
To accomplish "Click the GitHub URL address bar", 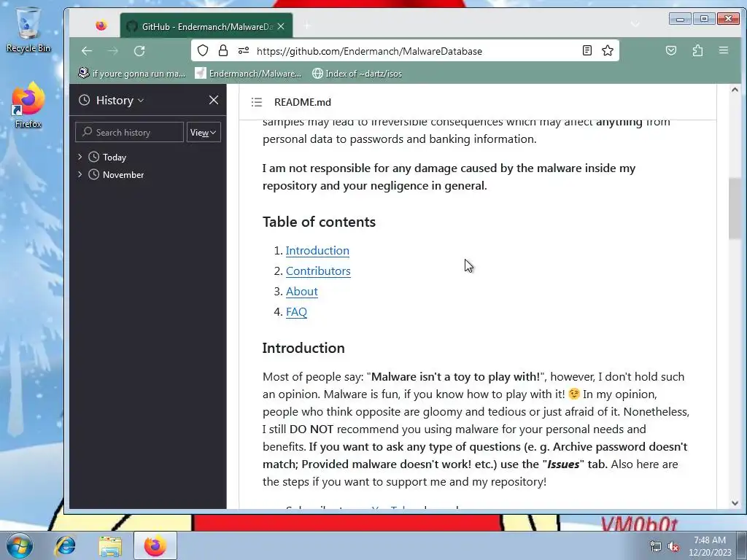I will click(369, 51).
